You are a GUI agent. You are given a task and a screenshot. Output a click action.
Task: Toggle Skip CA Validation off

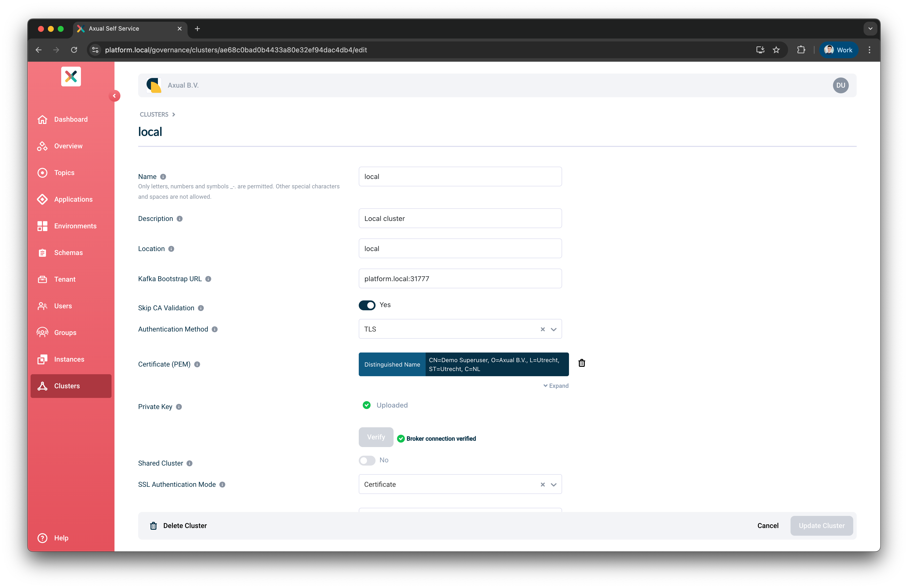[367, 305]
